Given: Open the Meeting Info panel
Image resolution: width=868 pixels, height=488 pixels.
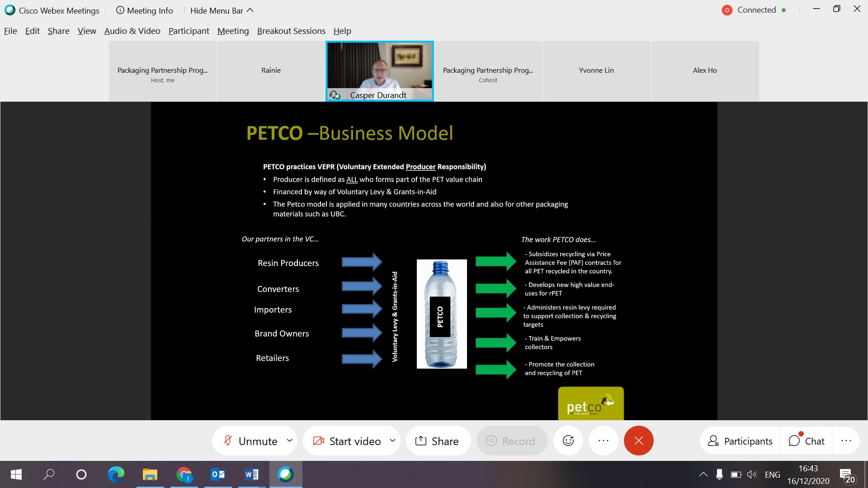Looking at the screenshot, I should pos(144,10).
